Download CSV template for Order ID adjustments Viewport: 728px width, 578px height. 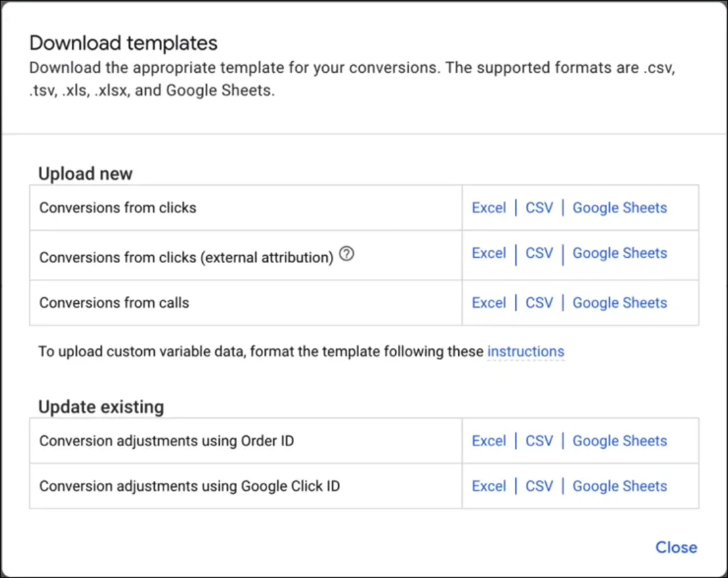point(539,441)
